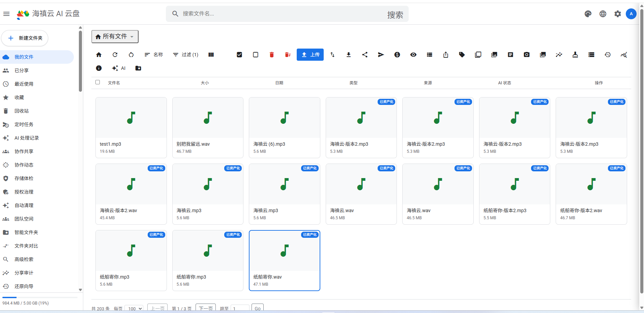Click the starred folder icon
Screen dimensions: 644x313
point(138,68)
